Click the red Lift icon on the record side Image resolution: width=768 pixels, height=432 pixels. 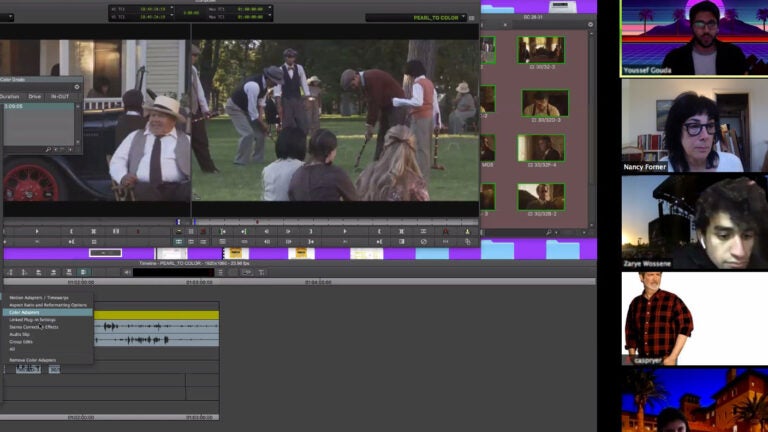446,231
